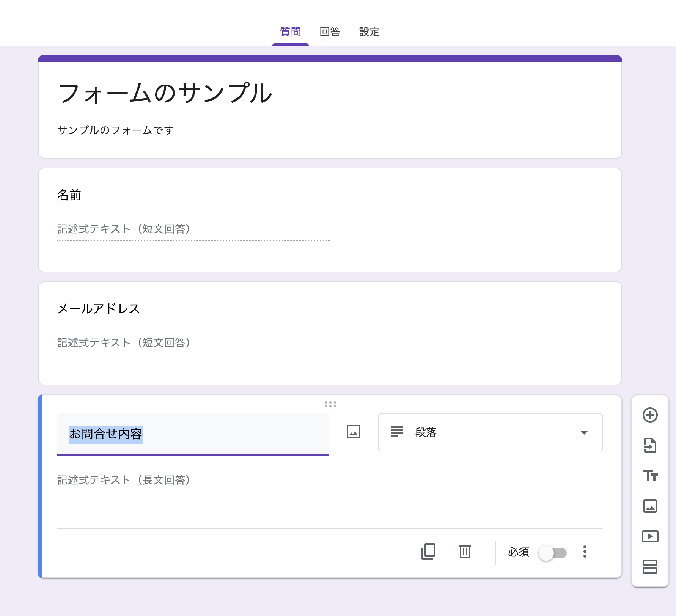
Task: Switch to the 回答 tab
Action: coord(330,32)
